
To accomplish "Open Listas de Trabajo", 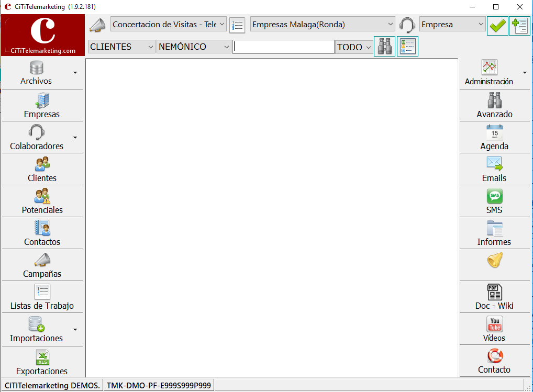I will (42, 297).
